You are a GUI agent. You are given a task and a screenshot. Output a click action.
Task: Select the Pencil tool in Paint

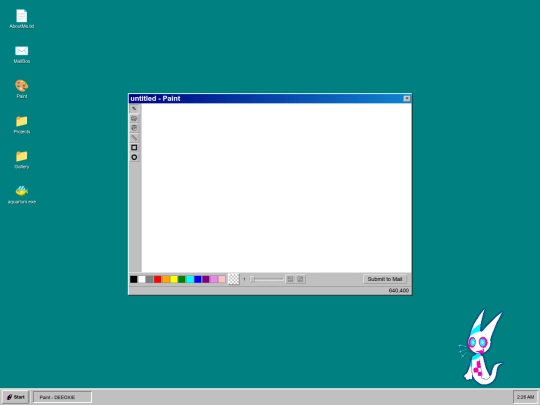pos(134,108)
